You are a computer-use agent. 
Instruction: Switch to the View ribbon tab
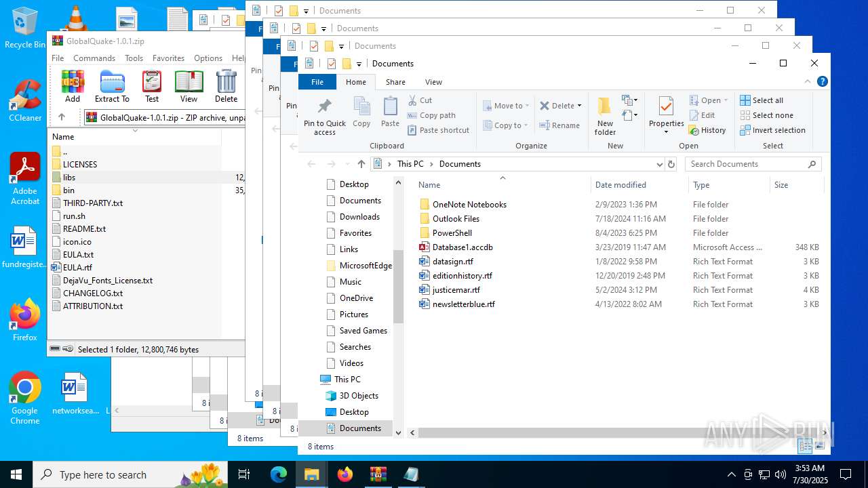[x=434, y=81]
